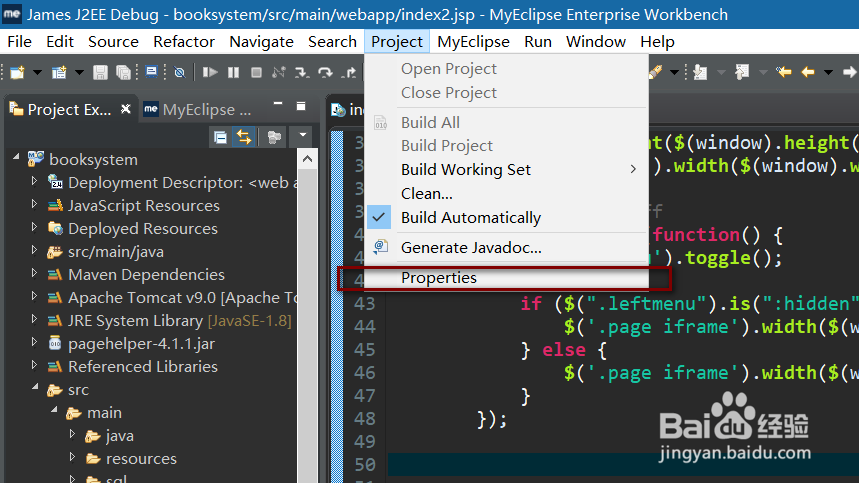
Task: Open the dropdown beside the second New wizard icon
Action: 79,72
